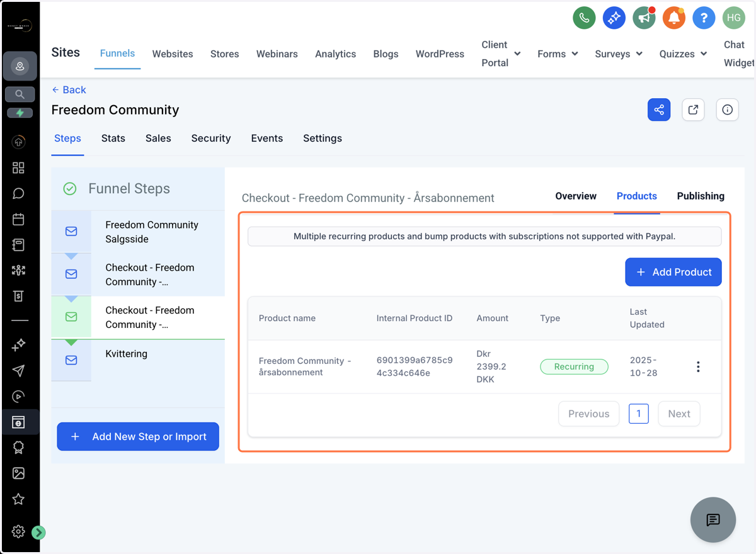Switch to step Products tab
Screen dimensions: 756x554
click(637, 196)
